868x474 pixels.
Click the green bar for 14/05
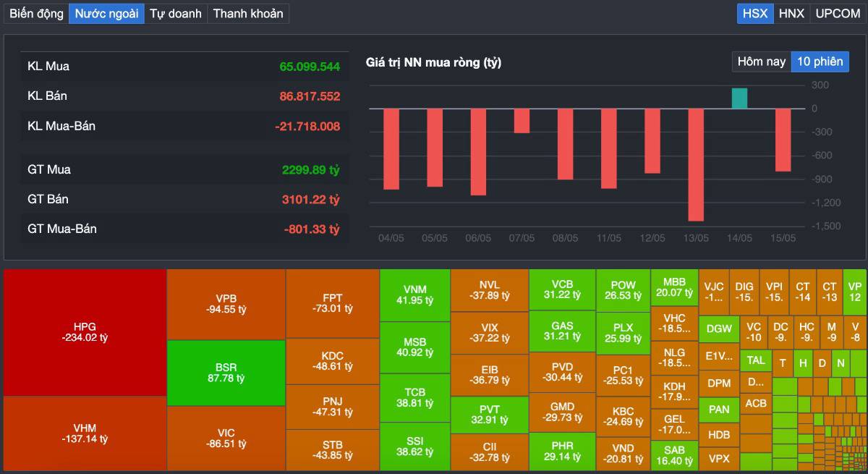(739, 98)
